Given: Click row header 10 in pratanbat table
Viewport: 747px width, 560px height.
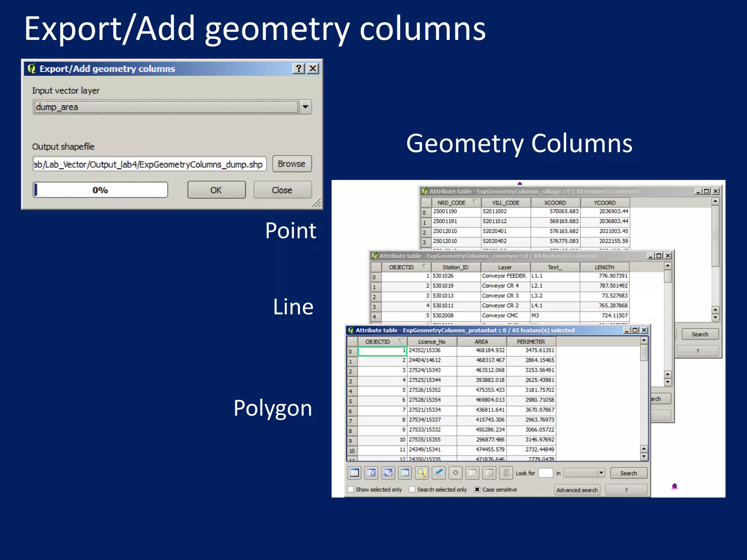Looking at the screenshot, I should pyautogui.click(x=352, y=451).
